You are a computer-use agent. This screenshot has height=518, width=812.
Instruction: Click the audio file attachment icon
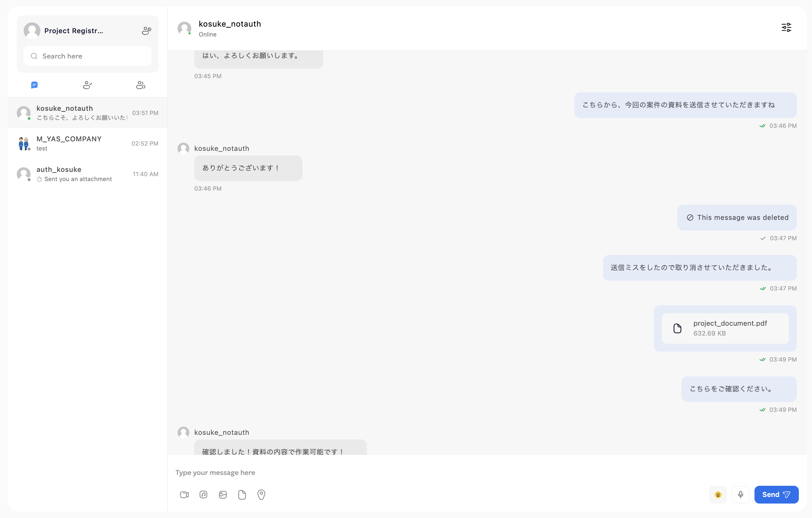203,494
